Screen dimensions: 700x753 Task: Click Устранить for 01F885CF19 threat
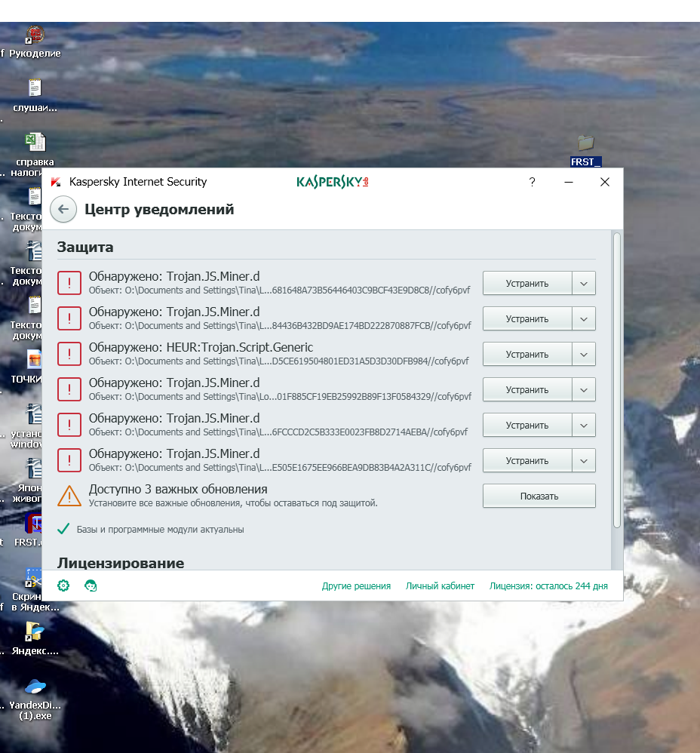pos(527,390)
